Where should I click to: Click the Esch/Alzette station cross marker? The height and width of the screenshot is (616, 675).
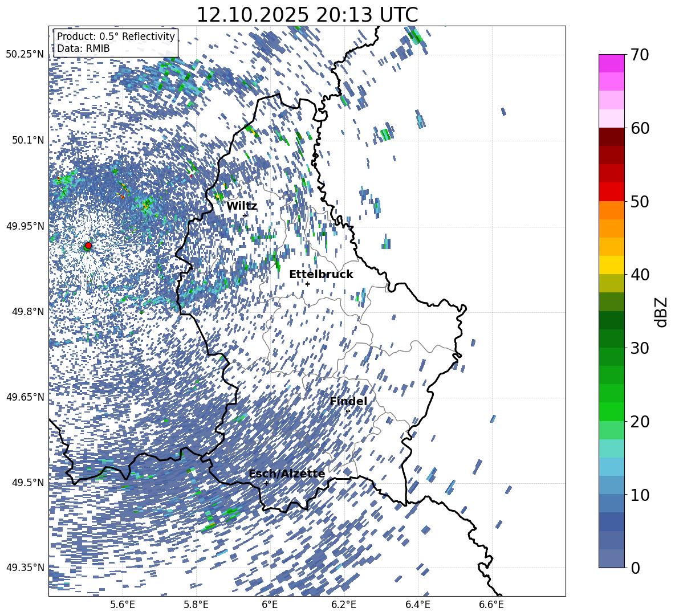(266, 483)
